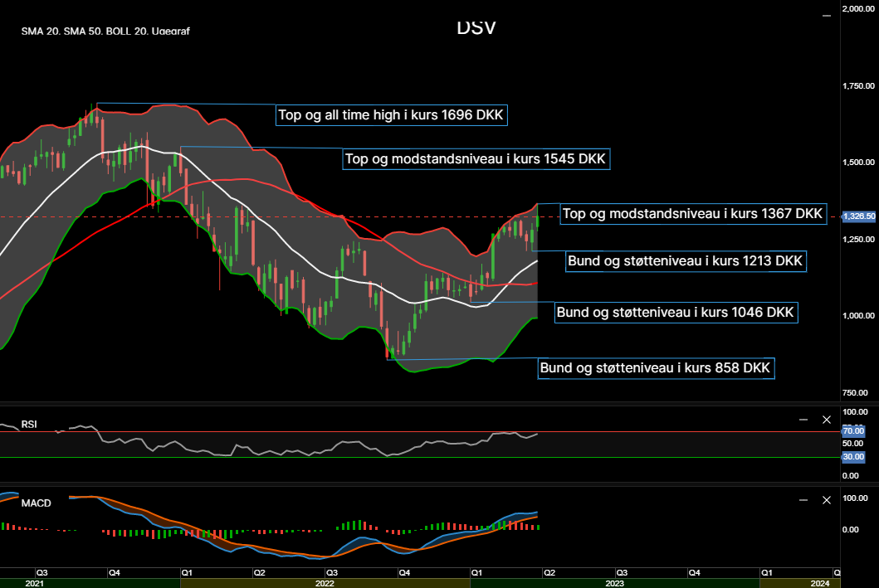Click the SMA 20 SMA 50 BOLL indicator legend
This screenshot has height=588, width=879.
[x=105, y=32]
